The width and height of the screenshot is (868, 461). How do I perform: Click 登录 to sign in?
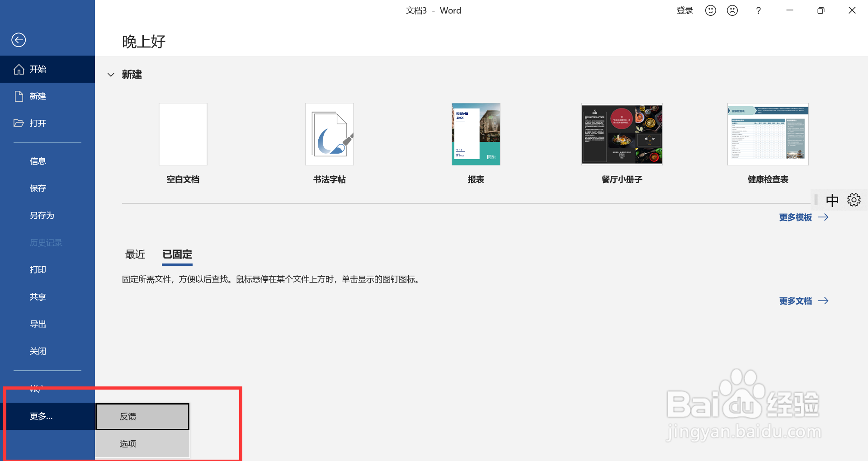pyautogui.click(x=684, y=10)
